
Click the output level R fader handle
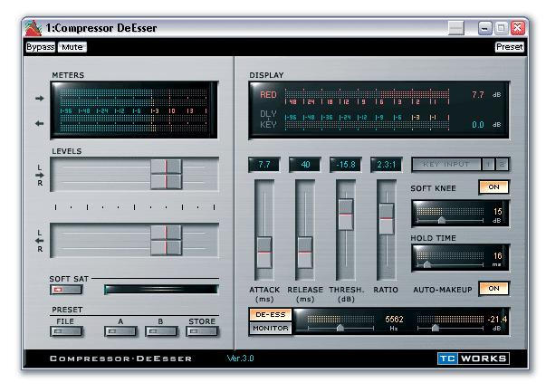click(167, 247)
